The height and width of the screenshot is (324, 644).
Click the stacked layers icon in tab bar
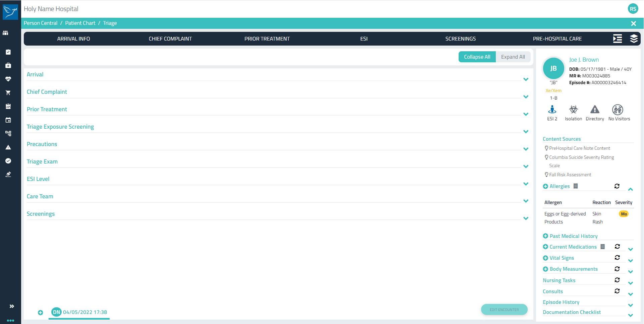[634, 39]
